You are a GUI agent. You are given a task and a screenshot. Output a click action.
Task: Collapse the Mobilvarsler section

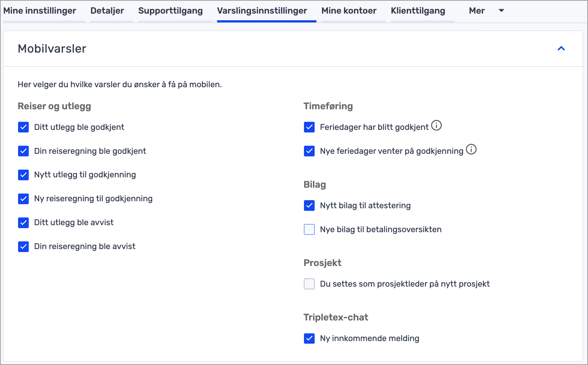coord(561,49)
